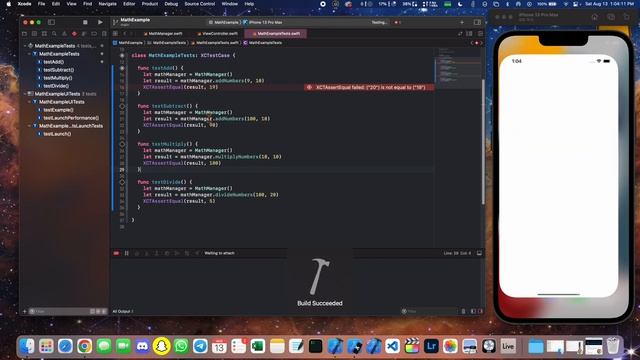Collapse the MathExampleTests class row
This screenshot has width=640, height=360.
[30, 54]
